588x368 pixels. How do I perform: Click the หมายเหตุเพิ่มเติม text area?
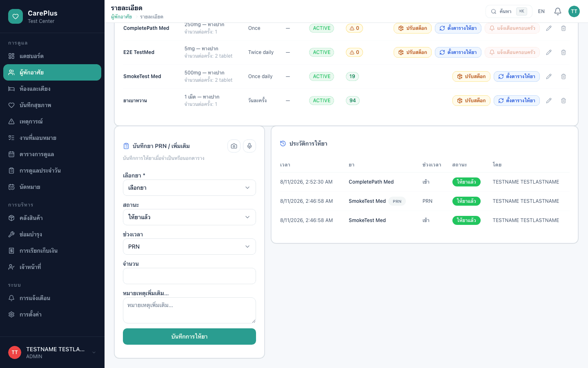pyautogui.click(x=189, y=310)
